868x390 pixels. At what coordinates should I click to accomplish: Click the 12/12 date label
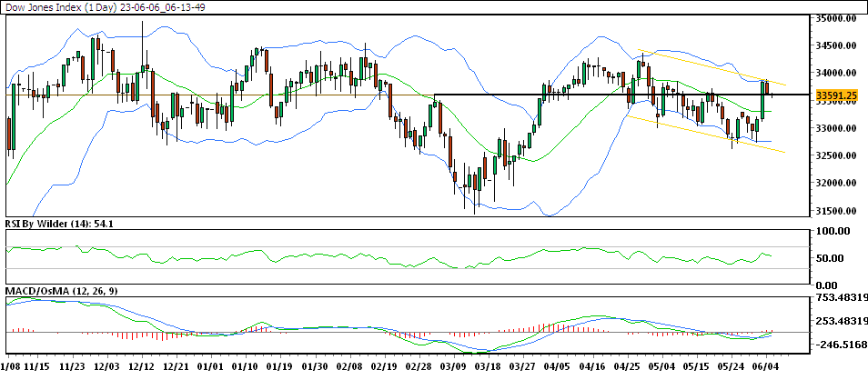click(141, 366)
